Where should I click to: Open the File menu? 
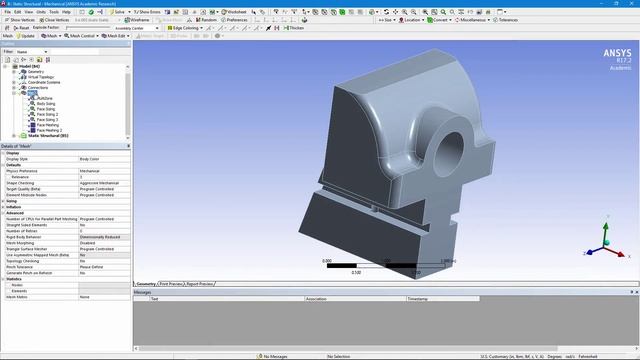pos(7,12)
